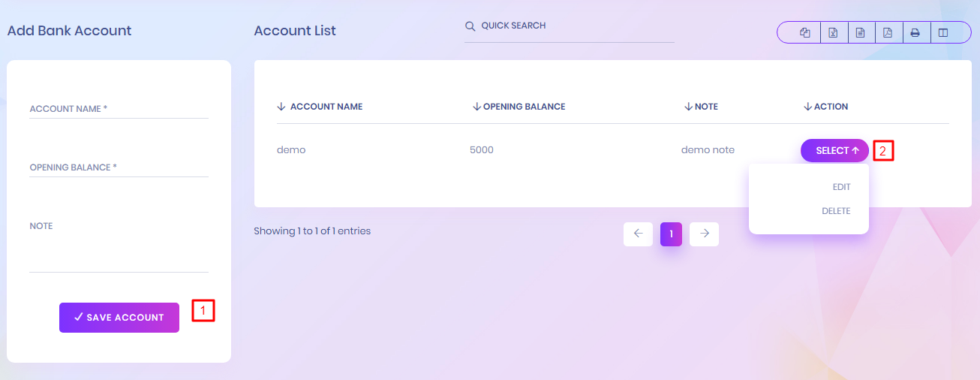
Task: Click the copy table icon
Action: 805,33
